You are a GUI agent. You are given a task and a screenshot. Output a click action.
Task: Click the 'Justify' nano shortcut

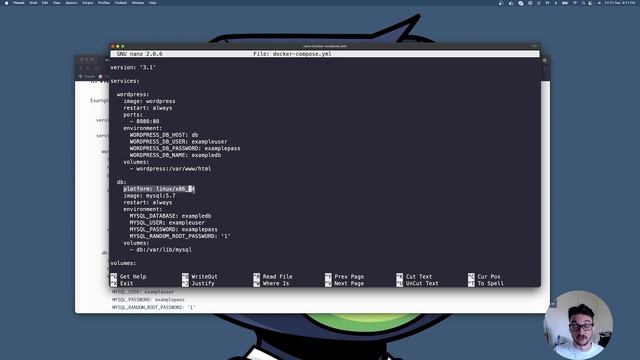(198, 283)
